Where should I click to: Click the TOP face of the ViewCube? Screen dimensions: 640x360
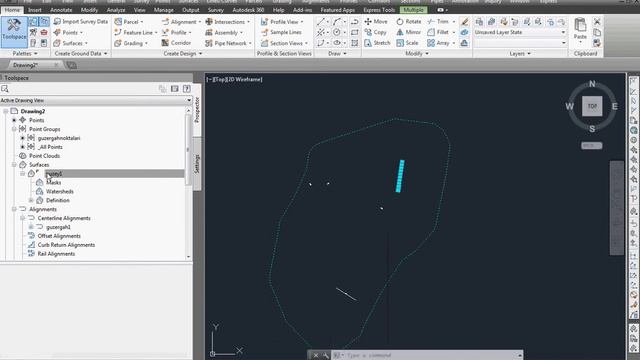pyautogui.click(x=592, y=106)
